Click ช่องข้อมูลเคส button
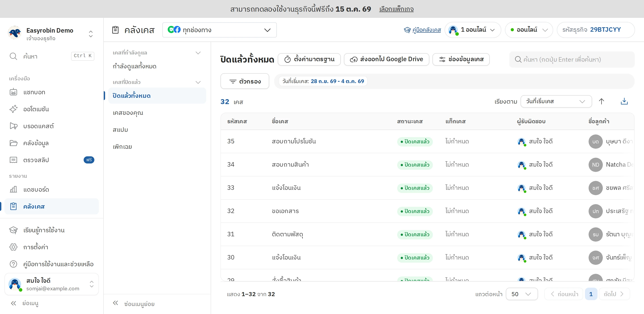 (461, 59)
